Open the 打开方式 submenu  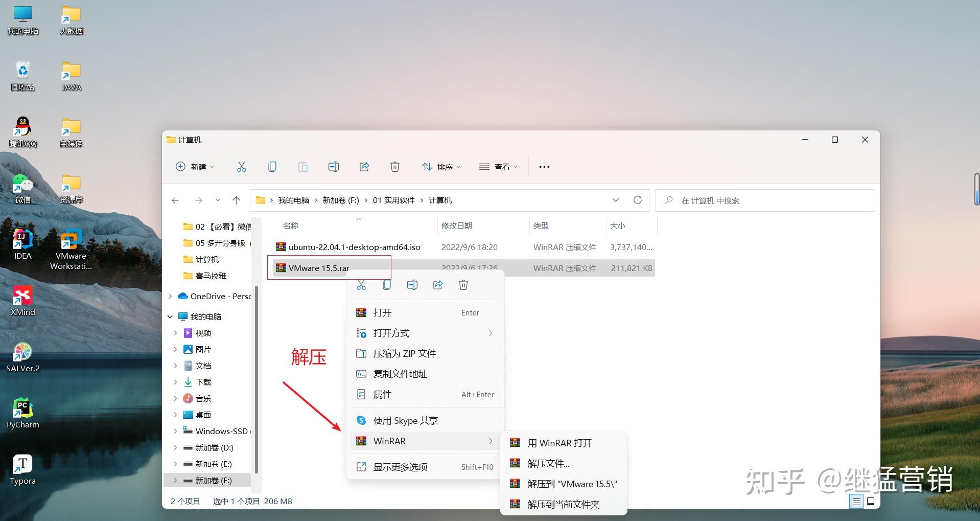point(425,333)
